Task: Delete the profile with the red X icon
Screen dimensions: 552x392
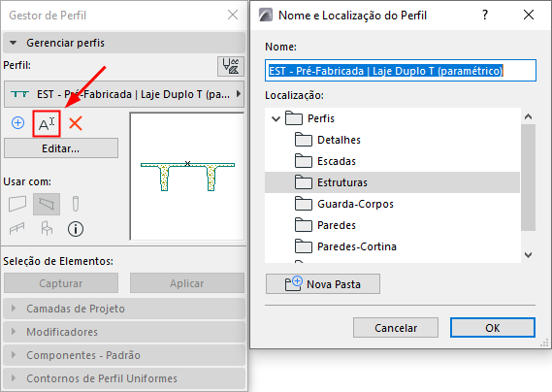Action: tap(76, 123)
